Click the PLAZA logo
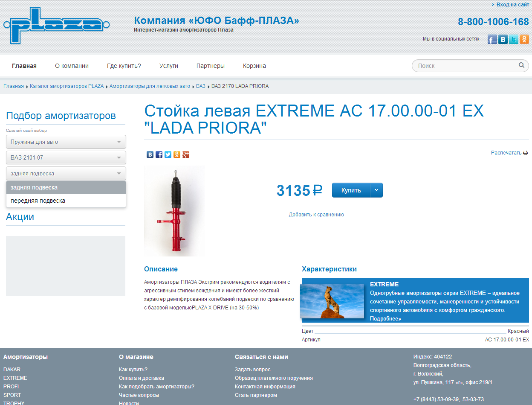The width and height of the screenshot is (532, 405). (x=56, y=26)
